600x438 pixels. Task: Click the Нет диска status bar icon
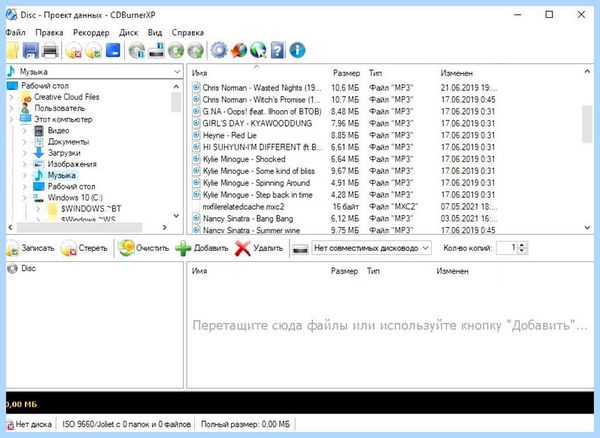(x=10, y=424)
